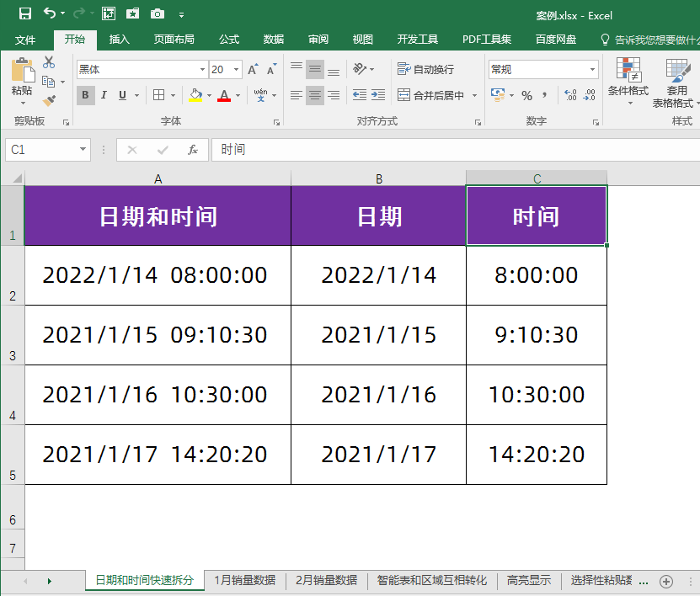
Task: Expand the Name Box dropdown
Action: tap(83, 150)
